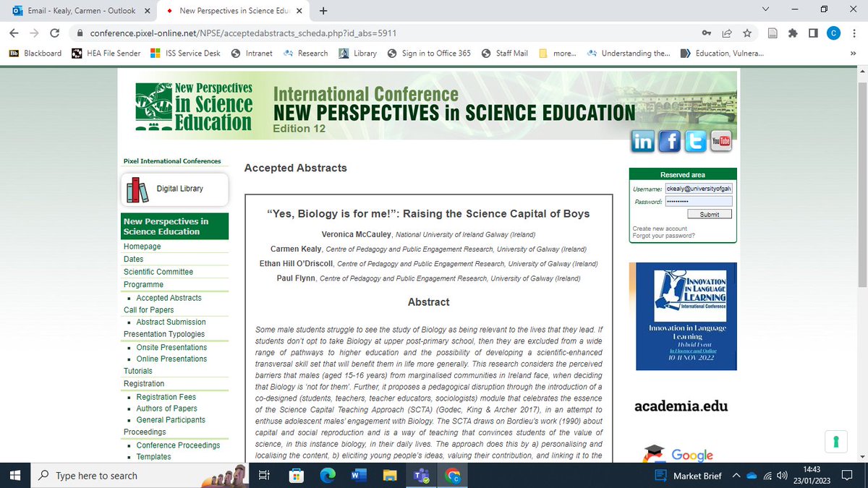
Task: Open File Explorer from the taskbar
Action: click(x=391, y=475)
